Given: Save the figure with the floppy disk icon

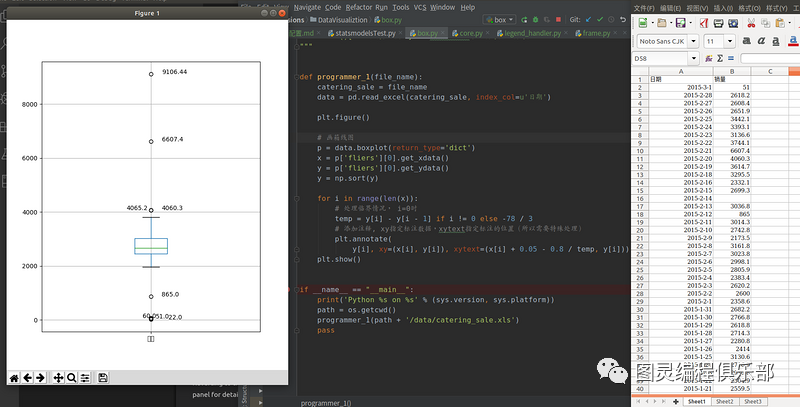Looking at the screenshot, I should (x=103, y=378).
